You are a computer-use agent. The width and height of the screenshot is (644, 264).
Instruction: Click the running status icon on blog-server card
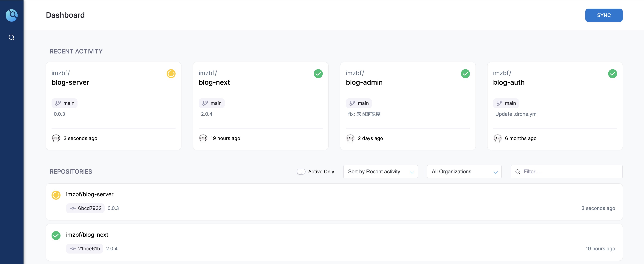(x=171, y=73)
